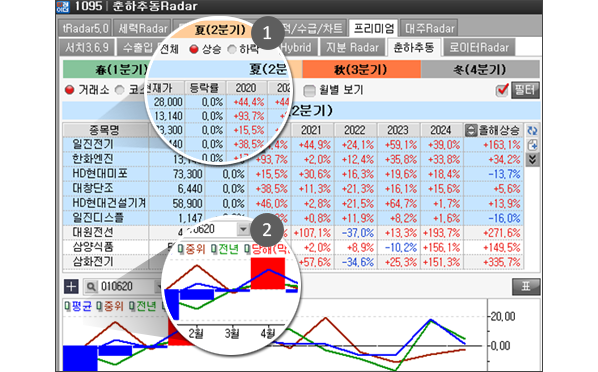Viewport: 598px width, 372px height.
Task: Click the 일진전기 stock row name
Action: tap(93, 144)
